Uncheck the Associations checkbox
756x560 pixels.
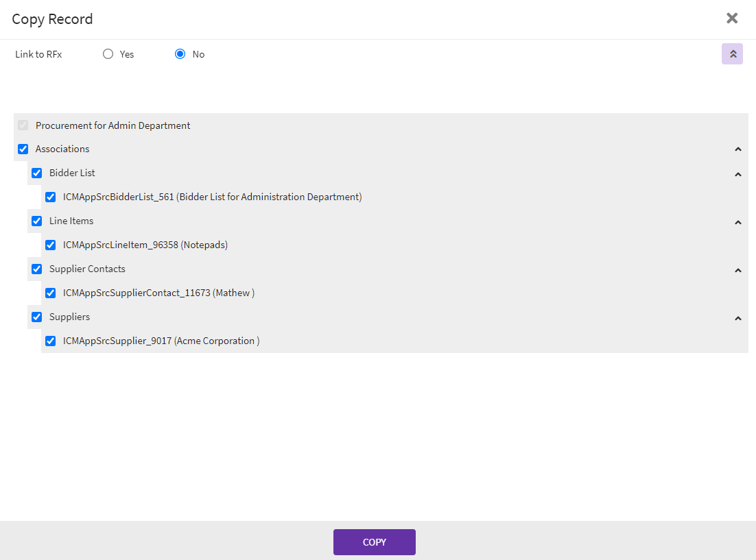[23, 149]
